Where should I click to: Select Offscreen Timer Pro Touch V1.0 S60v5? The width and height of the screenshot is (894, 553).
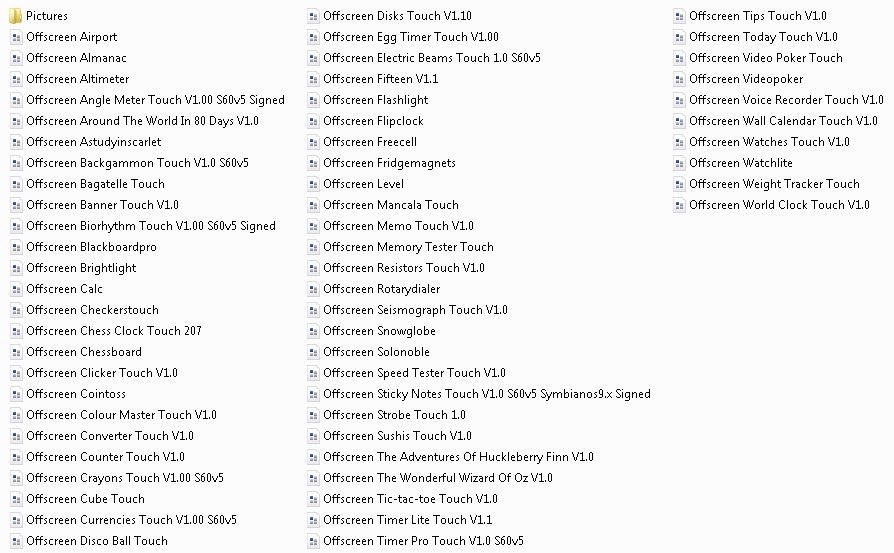(x=424, y=541)
